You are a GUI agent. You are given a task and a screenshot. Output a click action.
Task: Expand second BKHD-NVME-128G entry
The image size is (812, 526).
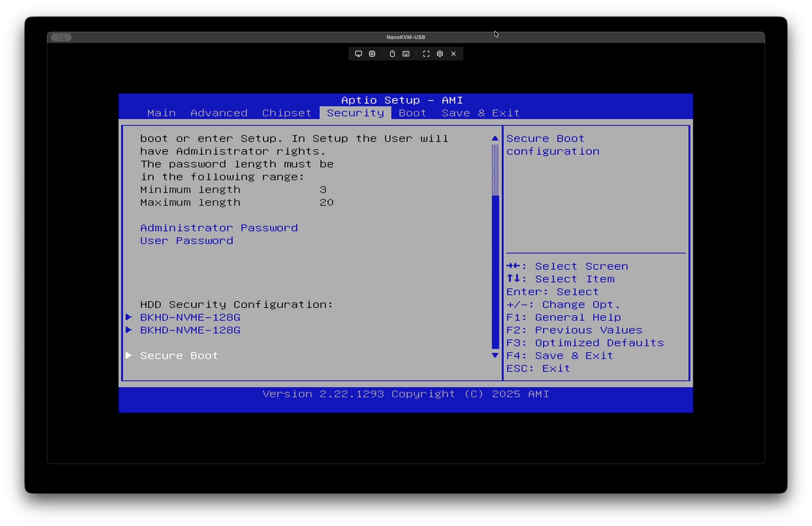[190, 330]
